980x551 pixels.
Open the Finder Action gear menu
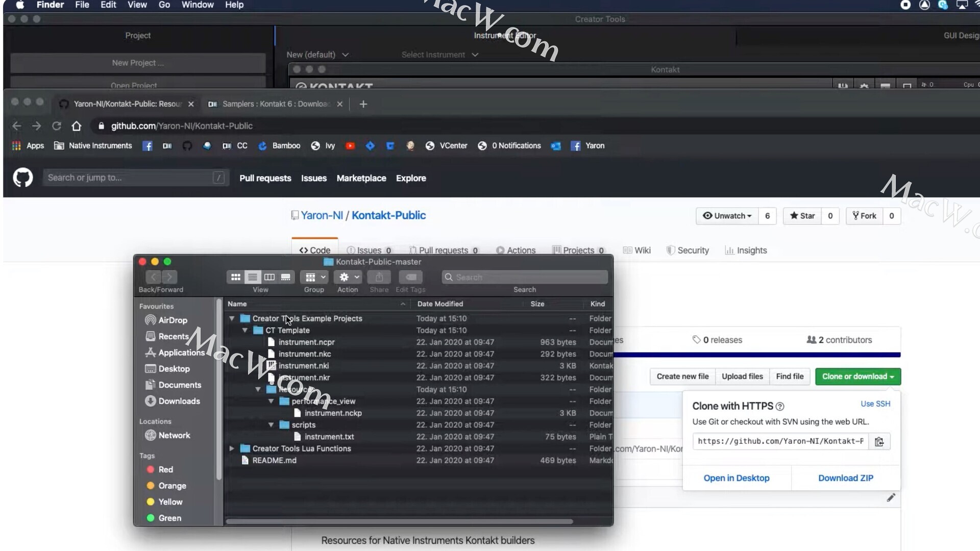tap(348, 277)
